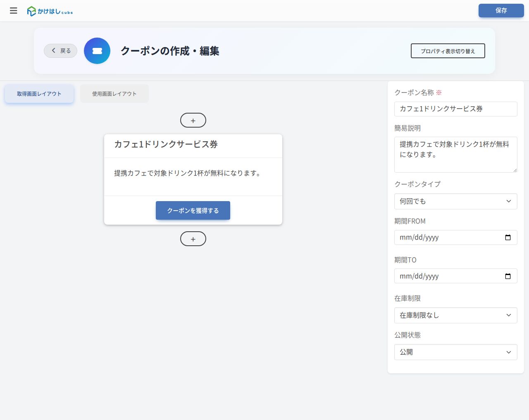529x420 pixels.
Task: Go back using 戻る button
Action: (60, 51)
